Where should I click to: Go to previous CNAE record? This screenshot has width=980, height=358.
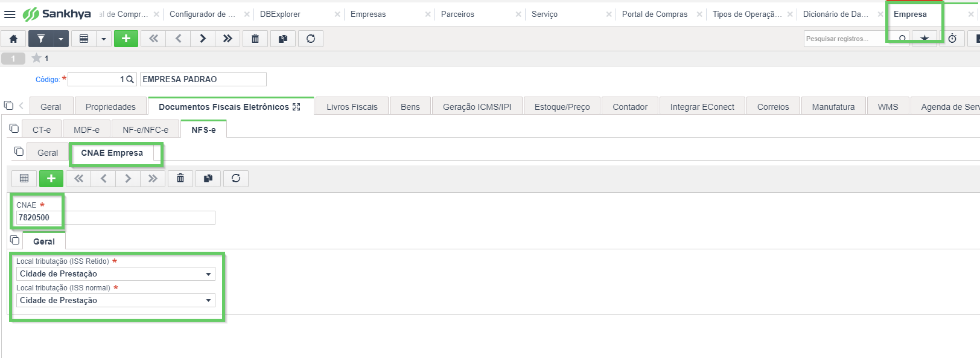point(103,178)
